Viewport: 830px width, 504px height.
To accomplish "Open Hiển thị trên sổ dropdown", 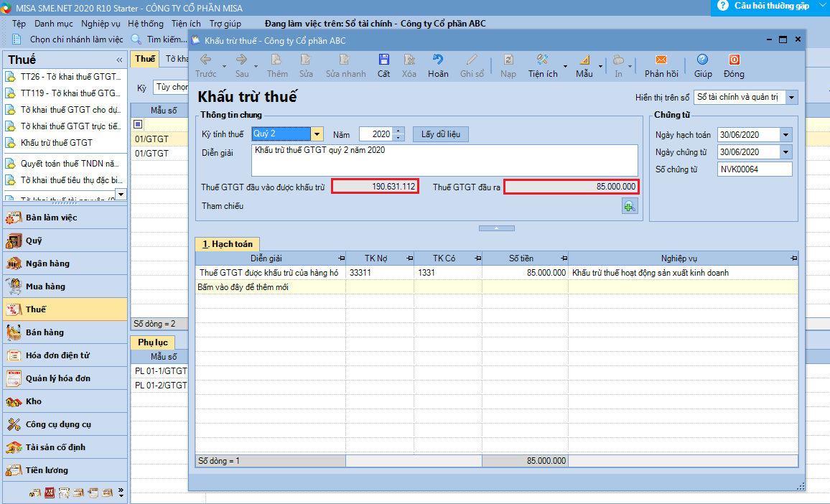I will click(791, 98).
